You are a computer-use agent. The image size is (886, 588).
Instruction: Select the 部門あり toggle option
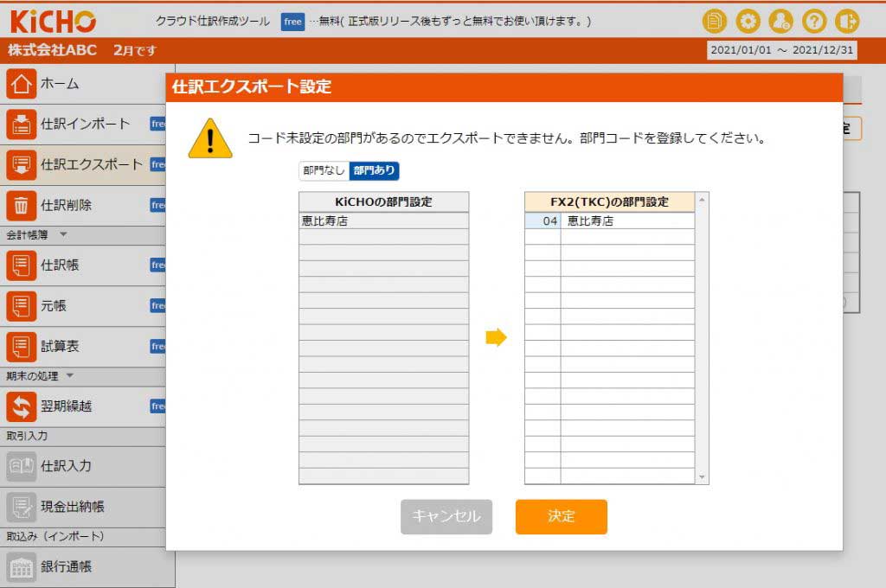click(x=374, y=170)
